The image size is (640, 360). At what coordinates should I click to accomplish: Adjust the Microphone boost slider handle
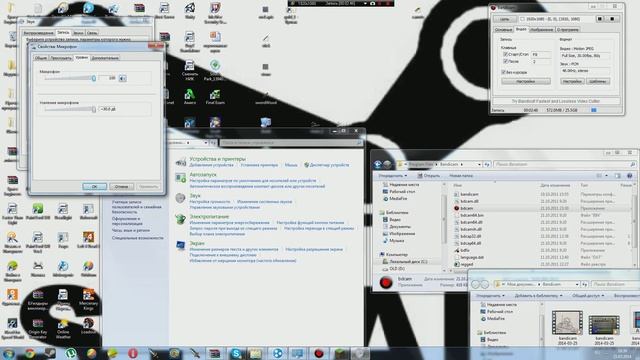[x=94, y=109]
